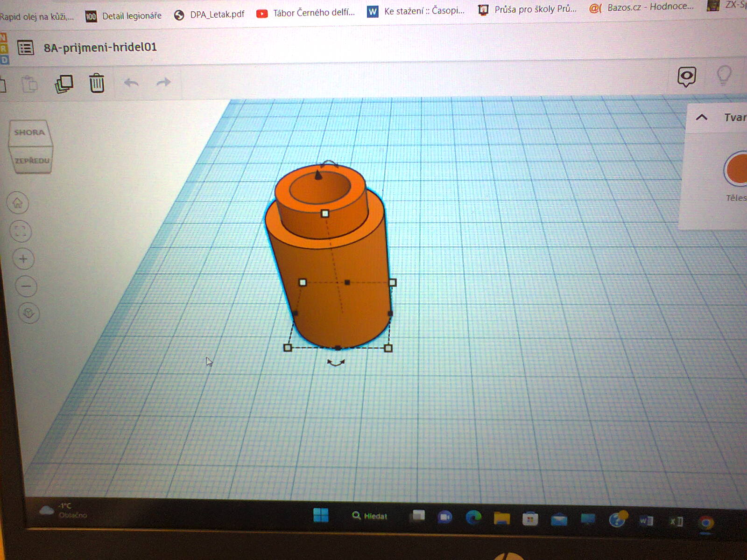Select the ZEPŘEDU face of the view cube
Screen dimensions: 747x560
32,160
